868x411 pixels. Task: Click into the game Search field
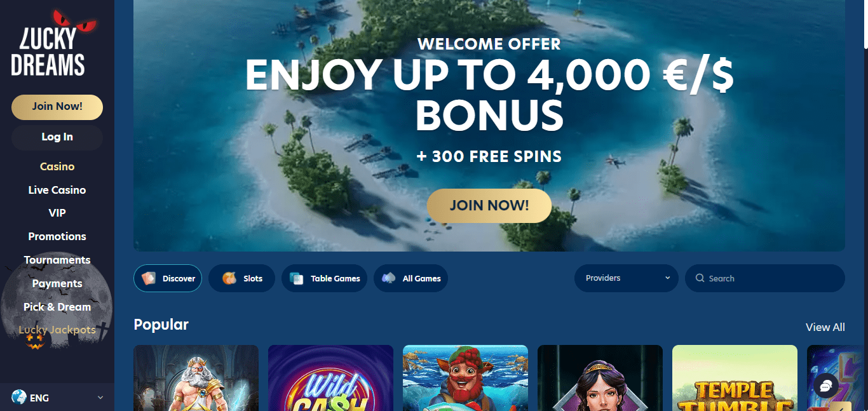tap(765, 278)
